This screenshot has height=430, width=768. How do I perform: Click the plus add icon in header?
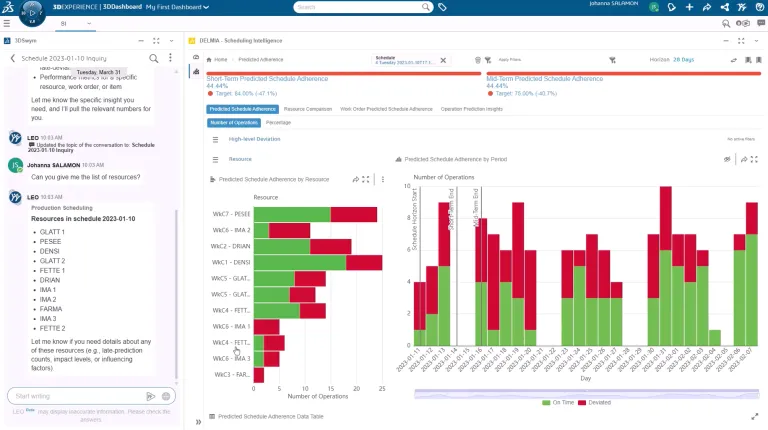pyautogui.click(x=689, y=7)
